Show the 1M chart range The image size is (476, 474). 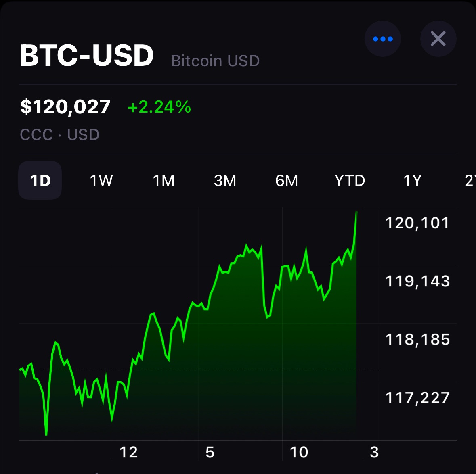(x=164, y=180)
